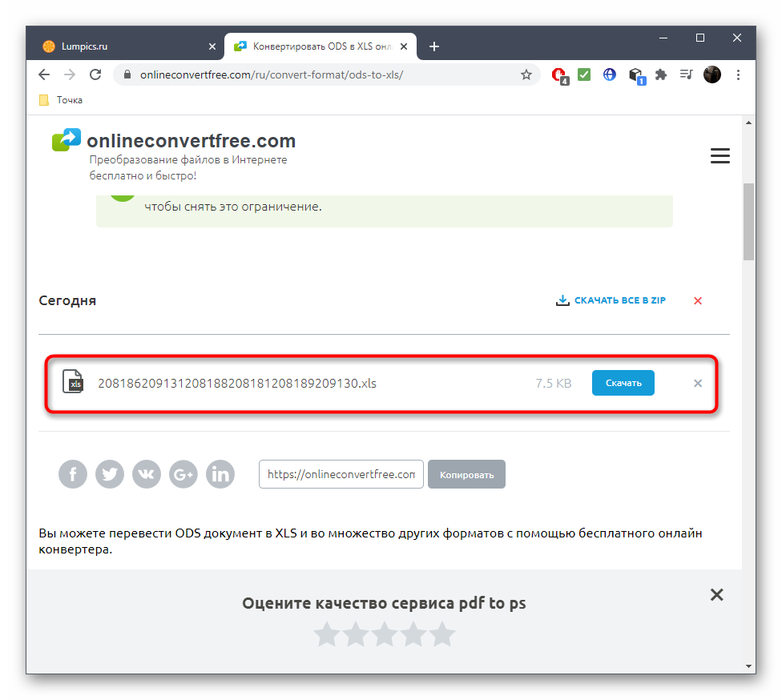Open a new browser tab
Viewport: 782px width, 700px height.
click(434, 46)
